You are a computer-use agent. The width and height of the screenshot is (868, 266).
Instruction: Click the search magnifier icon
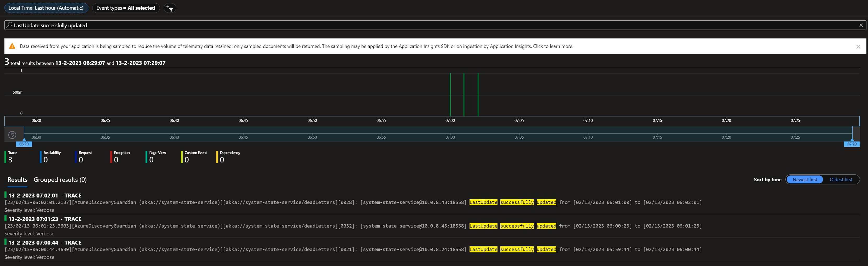point(9,25)
